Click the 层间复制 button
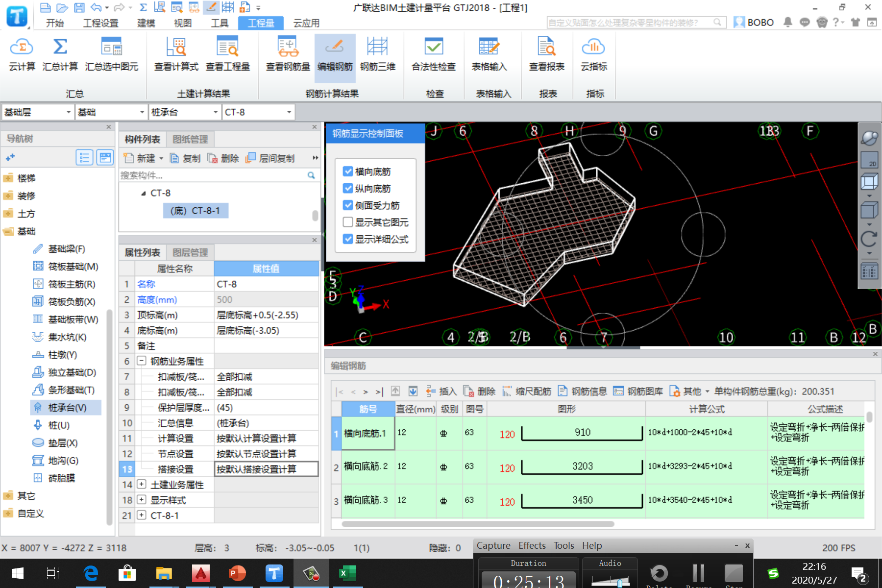The image size is (882, 588). pyautogui.click(x=270, y=158)
